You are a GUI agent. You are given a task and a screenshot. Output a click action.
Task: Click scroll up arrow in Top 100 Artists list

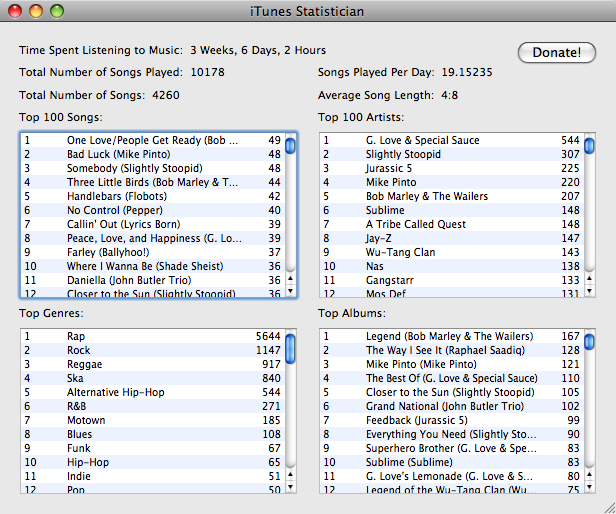tap(589, 278)
